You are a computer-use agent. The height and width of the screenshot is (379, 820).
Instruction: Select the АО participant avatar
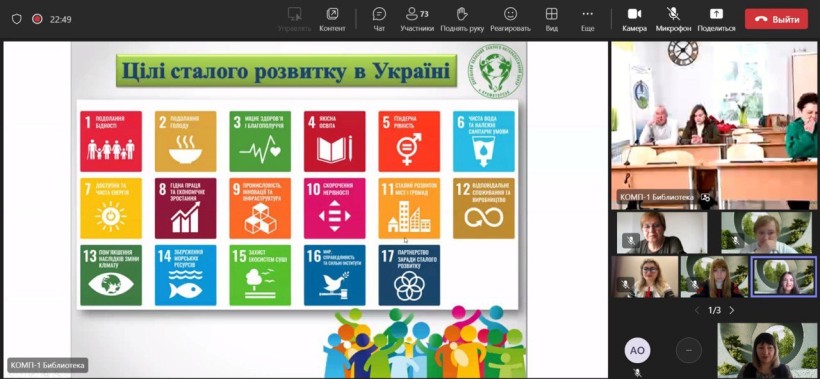pyautogui.click(x=637, y=350)
